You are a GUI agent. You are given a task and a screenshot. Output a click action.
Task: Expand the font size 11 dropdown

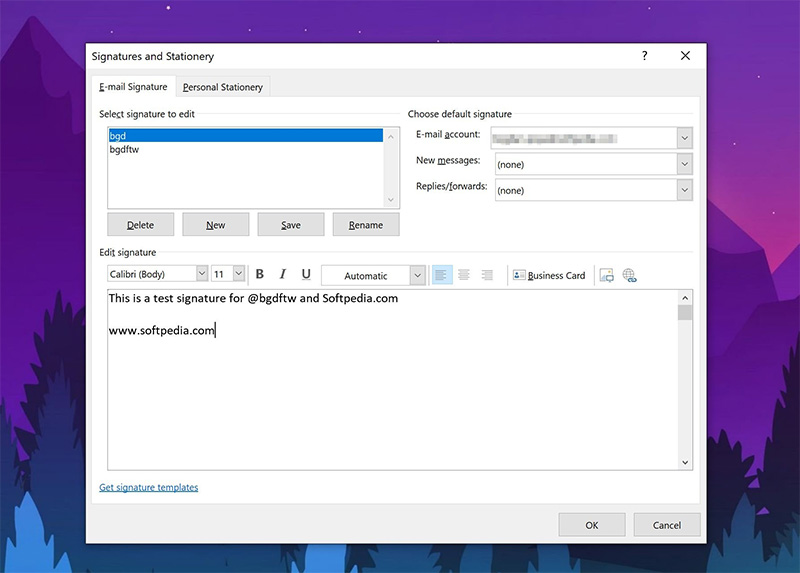click(239, 274)
